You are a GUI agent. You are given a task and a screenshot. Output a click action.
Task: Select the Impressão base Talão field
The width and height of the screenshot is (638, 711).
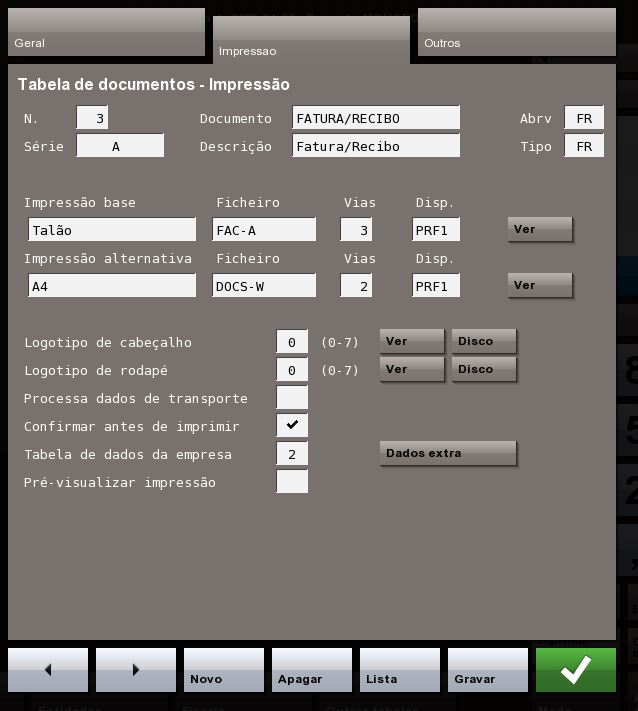(112, 230)
